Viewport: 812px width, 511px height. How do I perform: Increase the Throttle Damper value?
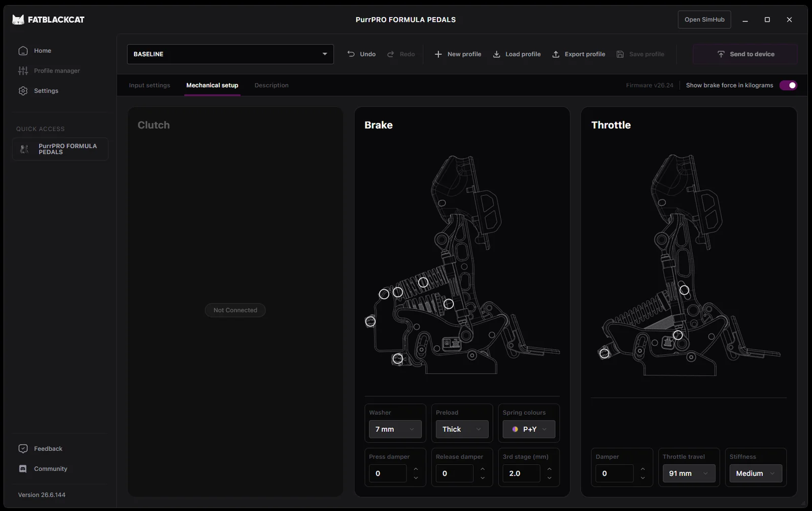[x=642, y=469]
